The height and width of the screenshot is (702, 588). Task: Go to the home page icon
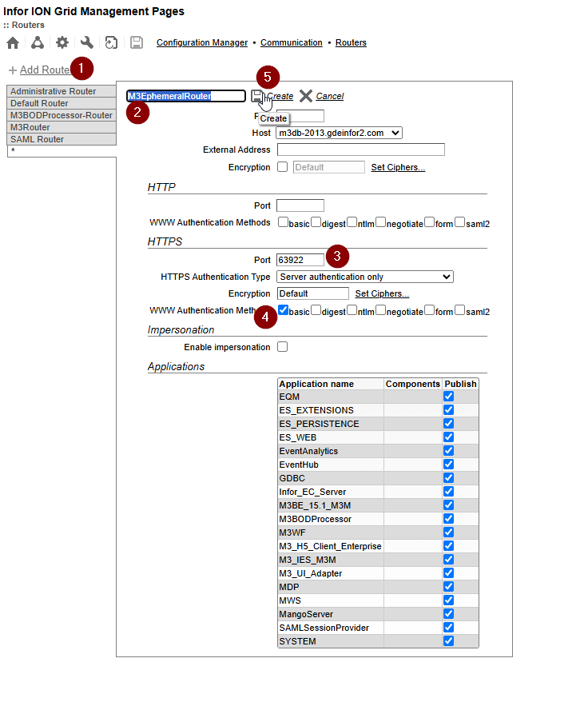13,43
